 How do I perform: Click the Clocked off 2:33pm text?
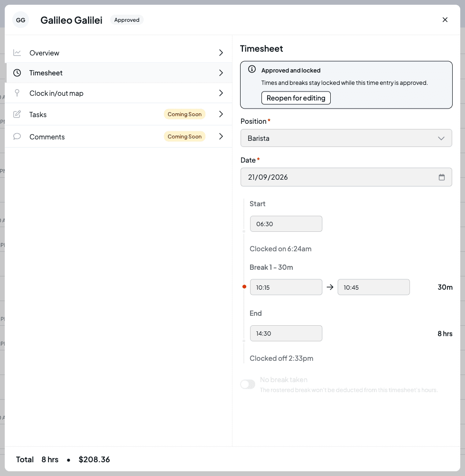[x=281, y=358]
